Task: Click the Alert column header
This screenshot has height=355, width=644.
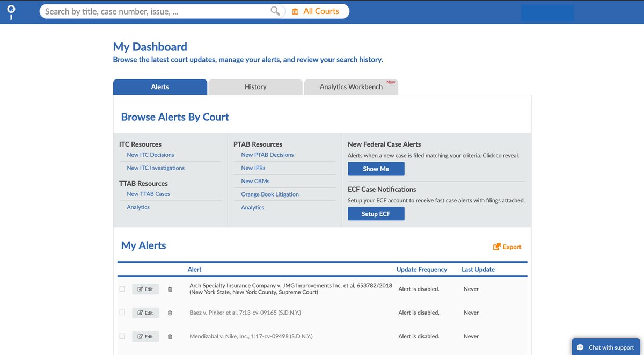Action: pyautogui.click(x=195, y=269)
